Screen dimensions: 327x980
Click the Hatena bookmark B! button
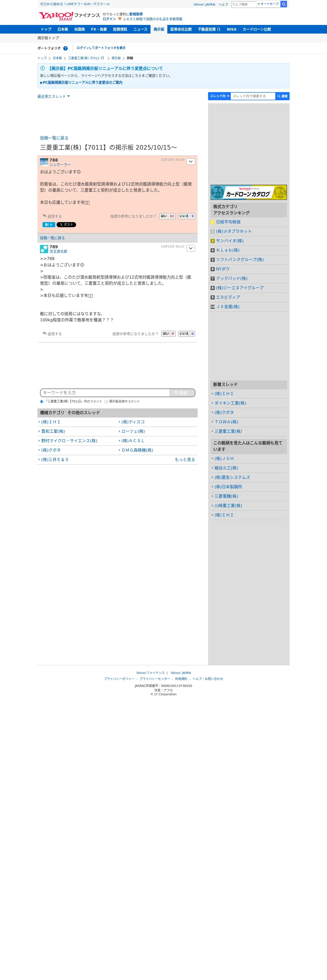click(x=49, y=224)
